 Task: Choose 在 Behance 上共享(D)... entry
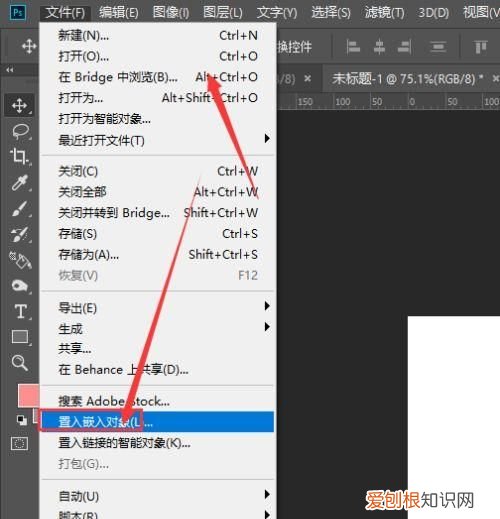[158, 370]
